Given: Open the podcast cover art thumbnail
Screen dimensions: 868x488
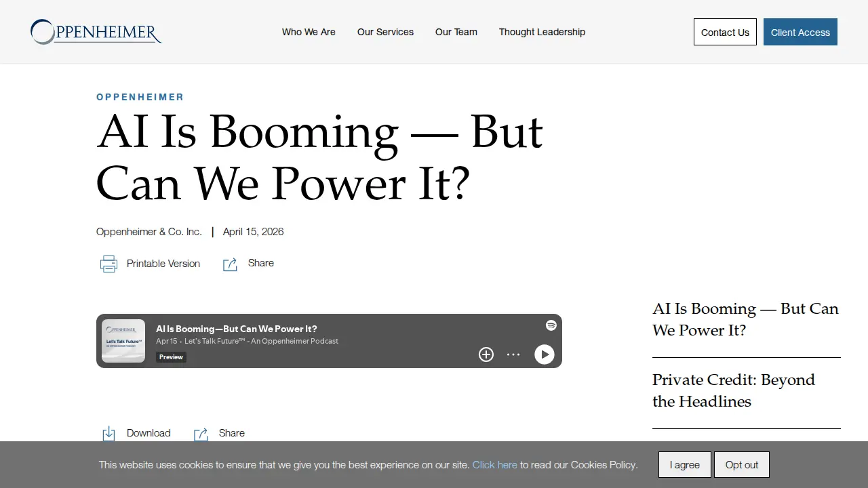Looking at the screenshot, I should (x=123, y=341).
